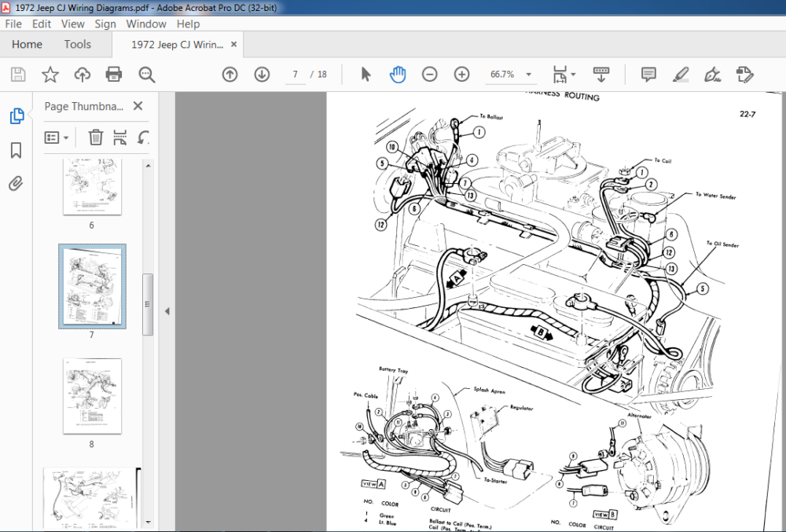This screenshot has width=786, height=532.
Task: Click the upload to cloud icon
Action: click(83, 75)
